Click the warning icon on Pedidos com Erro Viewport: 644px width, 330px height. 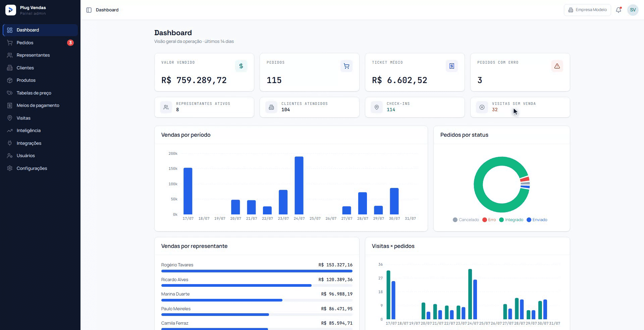coord(557,66)
